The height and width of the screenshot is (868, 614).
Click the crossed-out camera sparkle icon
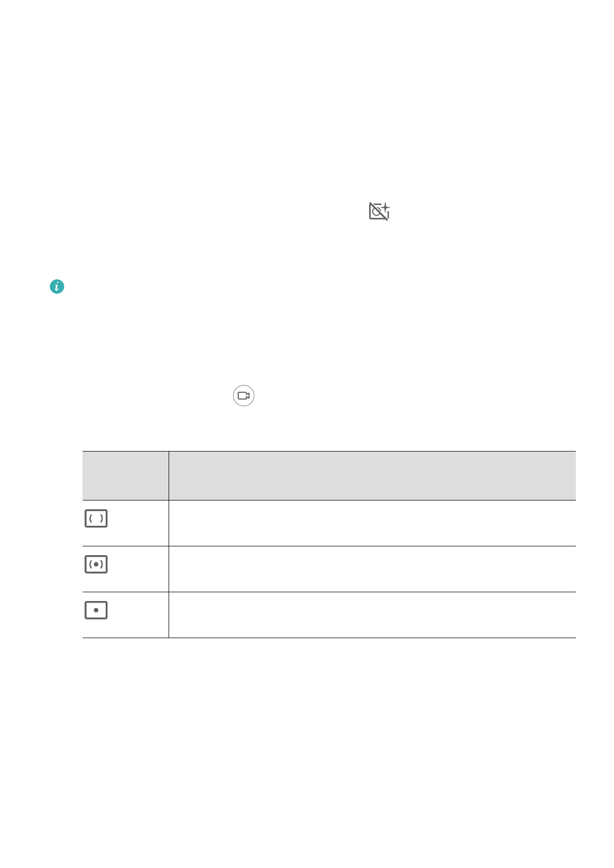(379, 211)
